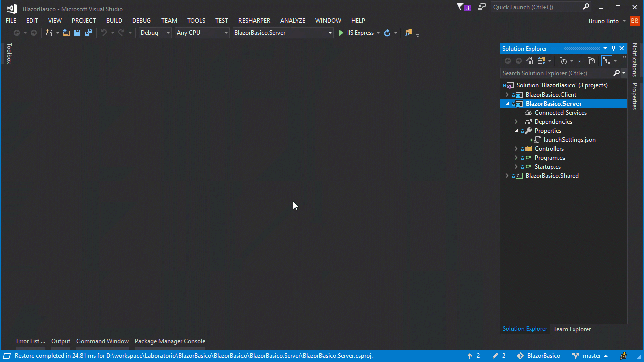This screenshot has width=644, height=362.
Task: Click the send feedback icon in title bar
Action: tap(482, 7)
